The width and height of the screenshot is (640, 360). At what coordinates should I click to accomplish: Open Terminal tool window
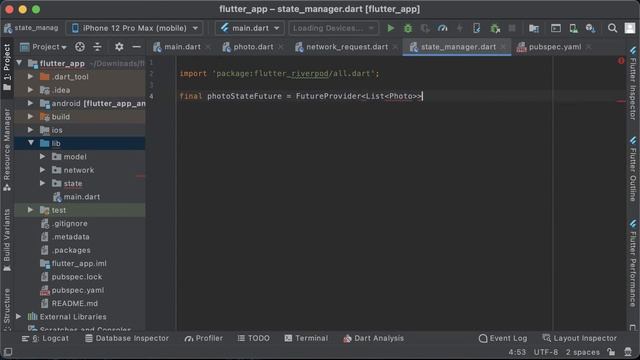point(306,338)
